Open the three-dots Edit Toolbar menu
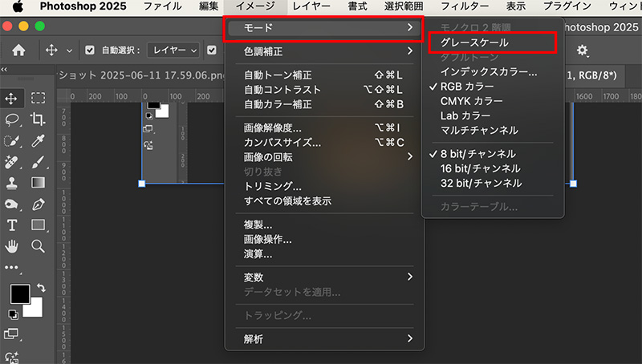 click(11, 268)
